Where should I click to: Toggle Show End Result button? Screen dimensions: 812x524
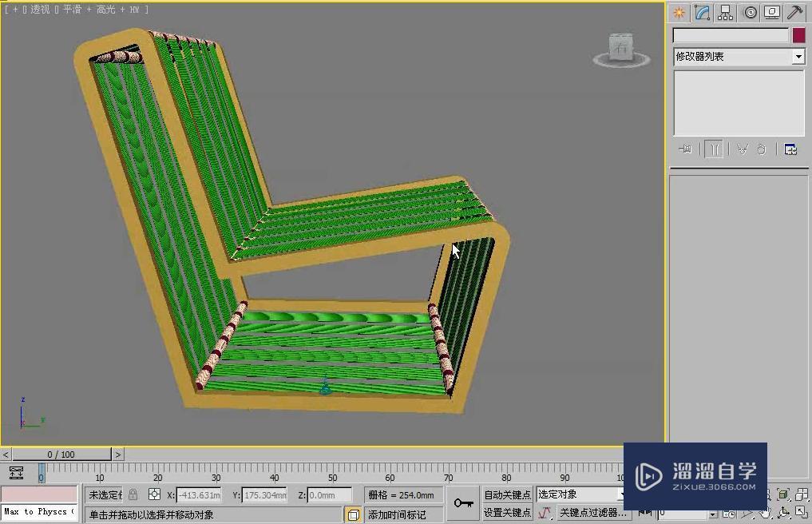(x=714, y=149)
